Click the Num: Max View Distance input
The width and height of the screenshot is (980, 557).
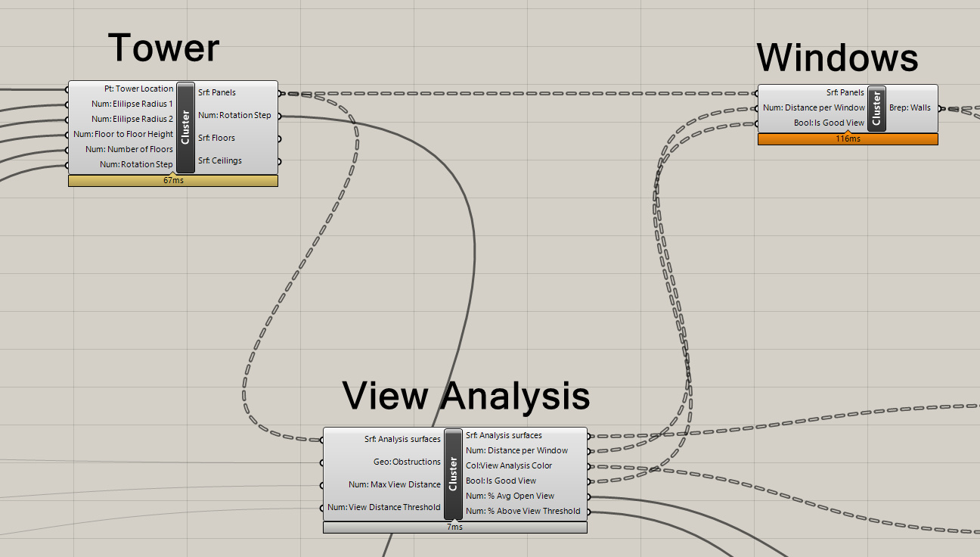(394, 485)
